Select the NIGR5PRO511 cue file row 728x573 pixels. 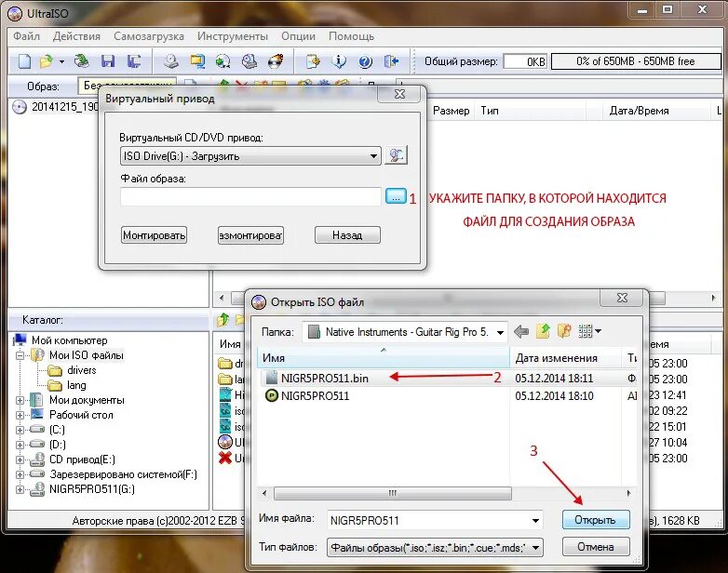pos(315,395)
